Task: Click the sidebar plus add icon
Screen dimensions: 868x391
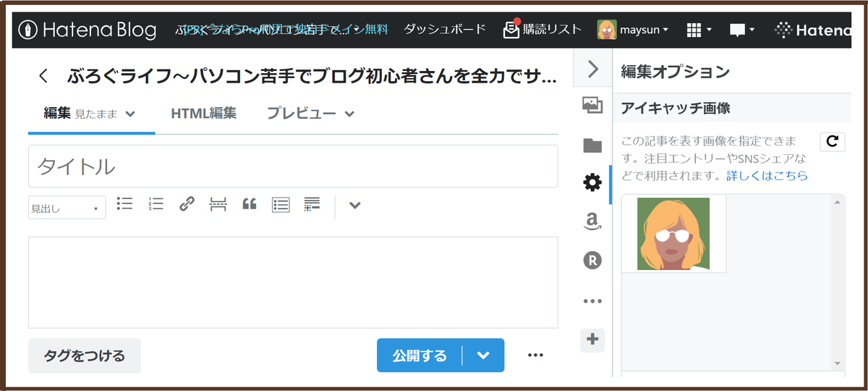Action: (592, 339)
